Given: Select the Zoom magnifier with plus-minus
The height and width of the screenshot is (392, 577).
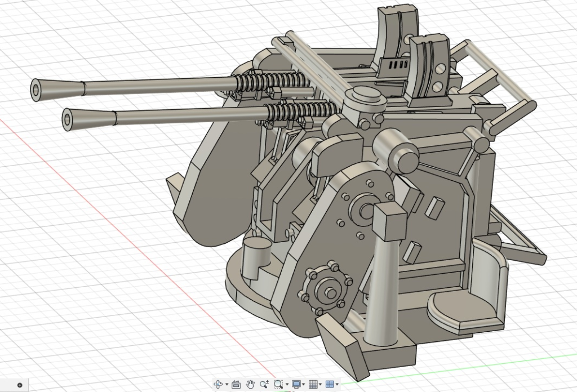Looking at the screenshot, I should [x=264, y=384].
